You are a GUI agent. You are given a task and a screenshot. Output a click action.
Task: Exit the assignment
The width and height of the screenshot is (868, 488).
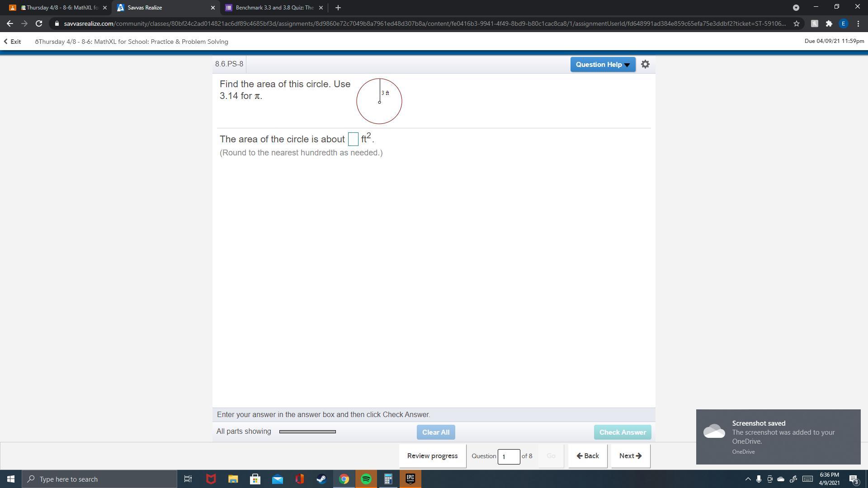[x=13, y=42]
